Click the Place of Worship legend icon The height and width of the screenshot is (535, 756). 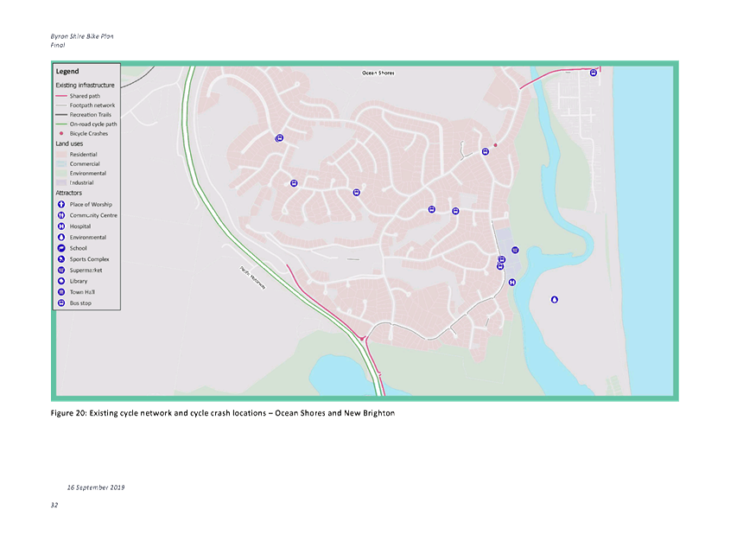coord(61,204)
